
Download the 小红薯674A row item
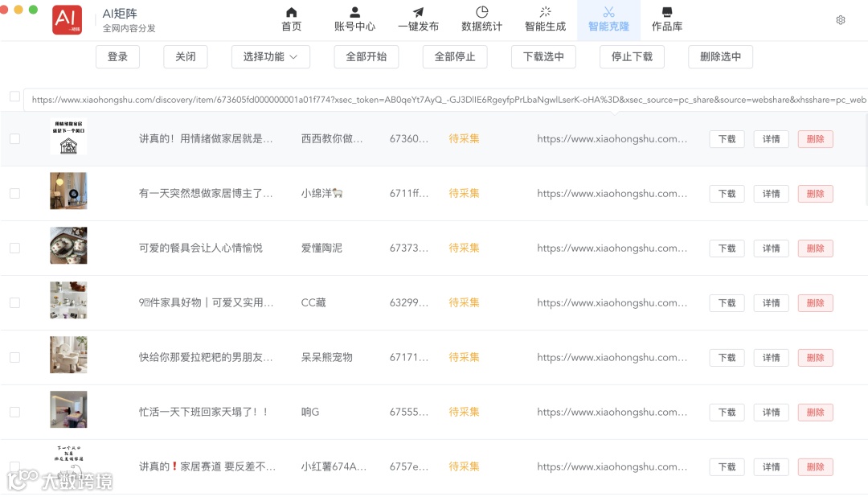point(727,467)
